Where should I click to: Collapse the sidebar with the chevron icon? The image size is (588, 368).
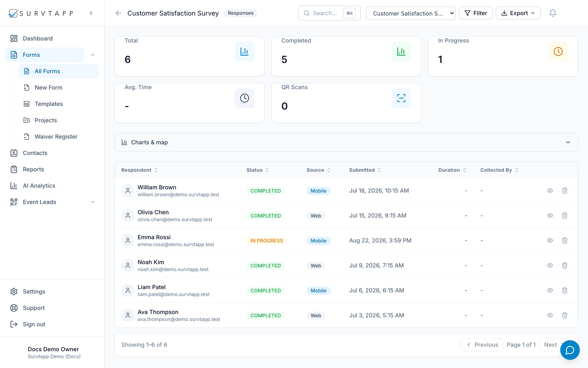(91, 13)
